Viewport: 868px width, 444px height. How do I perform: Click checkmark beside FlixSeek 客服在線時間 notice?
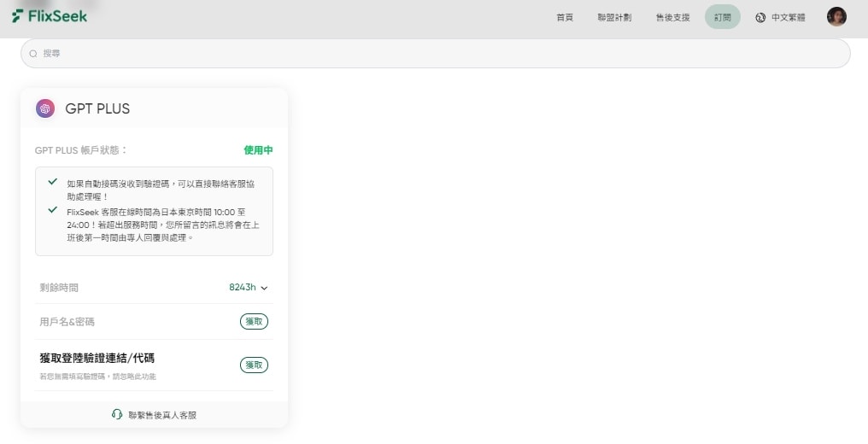point(53,209)
